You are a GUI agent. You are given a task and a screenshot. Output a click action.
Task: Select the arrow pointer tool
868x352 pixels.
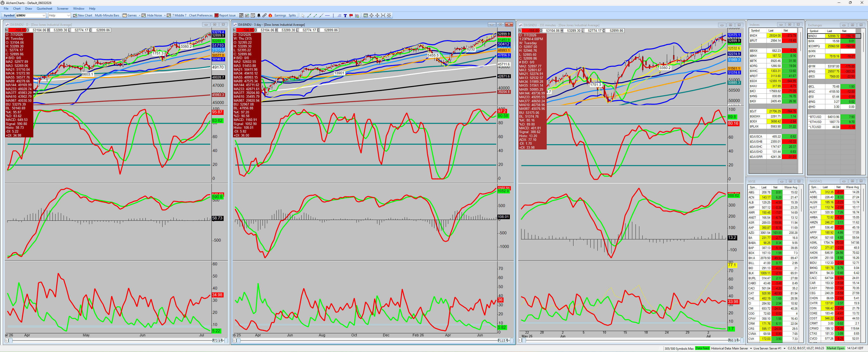pyautogui.click(x=303, y=15)
